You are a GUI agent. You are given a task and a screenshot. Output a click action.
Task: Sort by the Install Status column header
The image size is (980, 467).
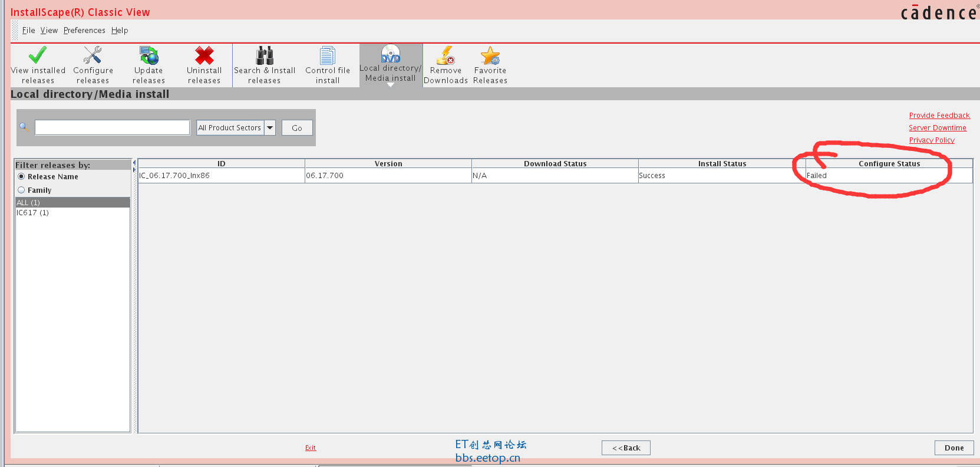pyautogui.click(x=722, y=163)
